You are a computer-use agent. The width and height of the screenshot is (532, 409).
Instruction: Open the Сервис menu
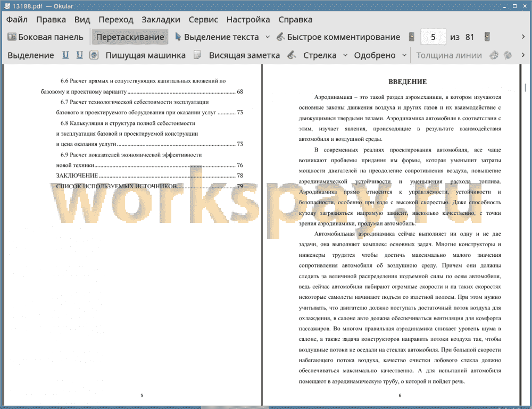(203, 20)
